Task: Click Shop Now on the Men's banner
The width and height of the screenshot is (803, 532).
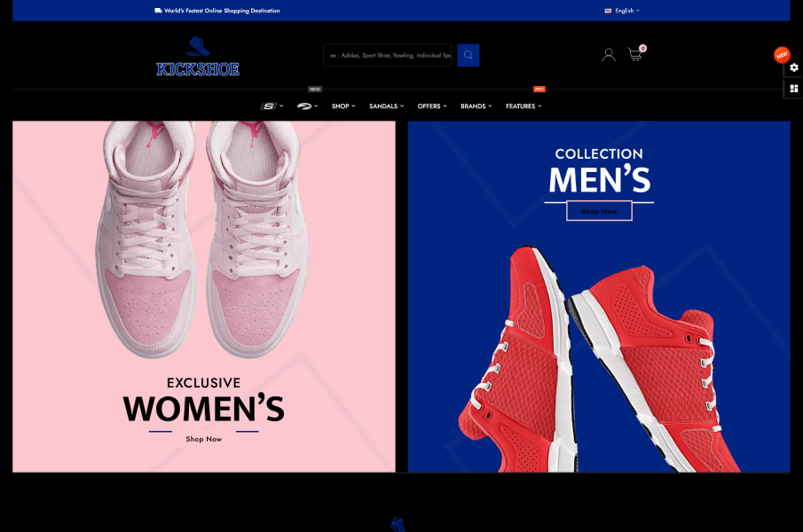Action: tap(599, 211)
